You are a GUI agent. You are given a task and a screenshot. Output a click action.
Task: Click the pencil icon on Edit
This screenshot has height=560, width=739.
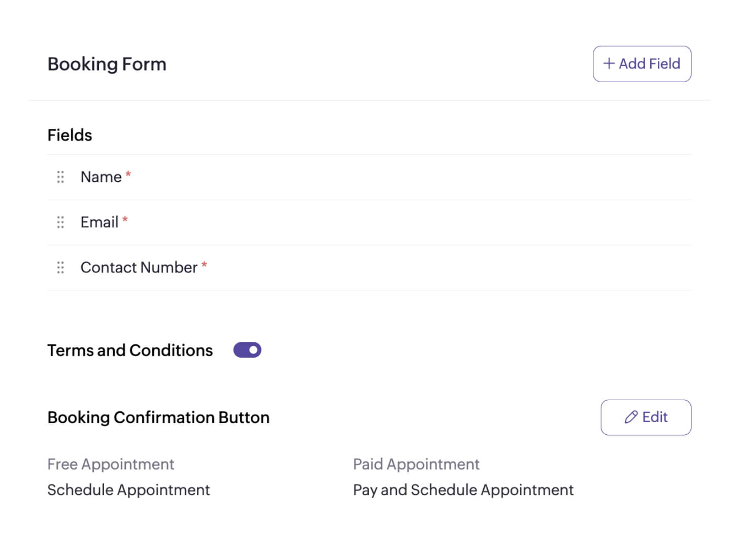point(631,417)
